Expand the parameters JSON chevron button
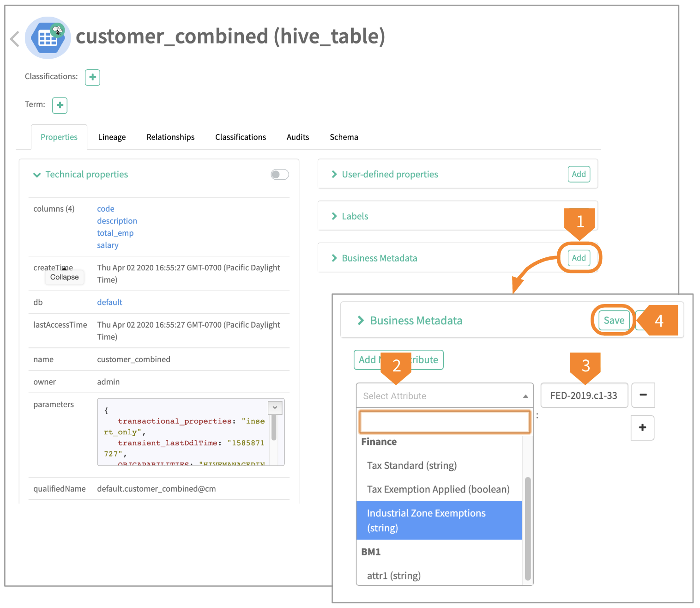 coord(275,407)
